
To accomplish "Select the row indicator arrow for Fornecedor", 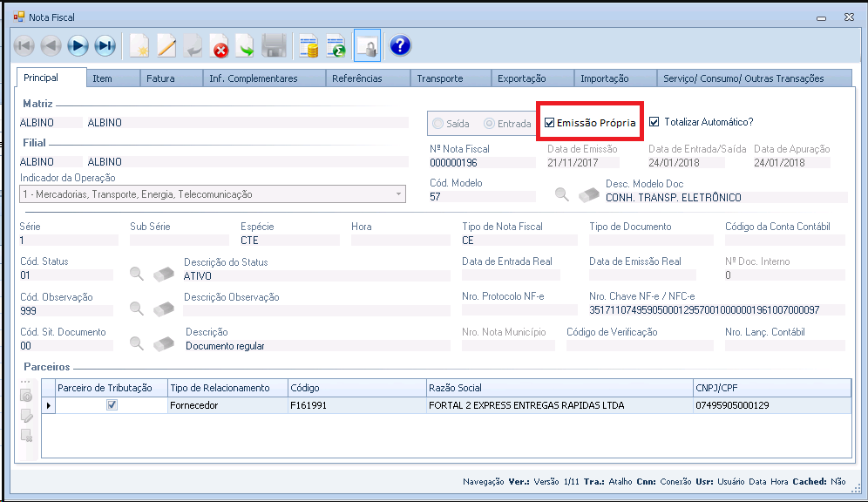I will click(x=48, y=405).
